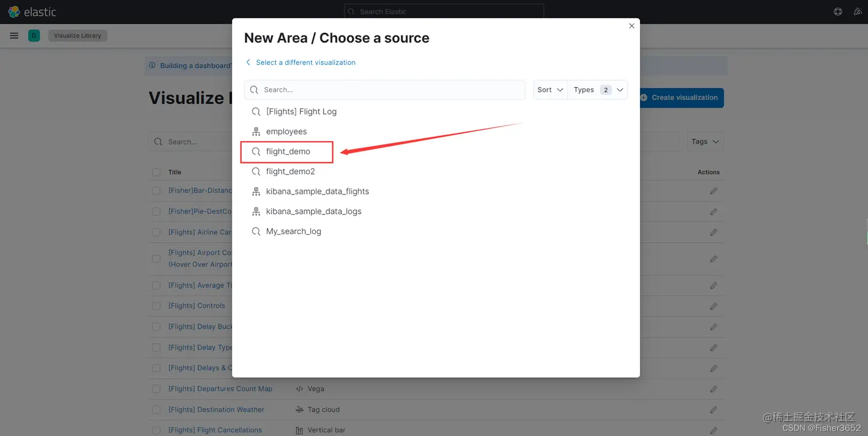Close the Choose a source dialog
The height and width of the screenshot is (436, 868).
[631, 26]
